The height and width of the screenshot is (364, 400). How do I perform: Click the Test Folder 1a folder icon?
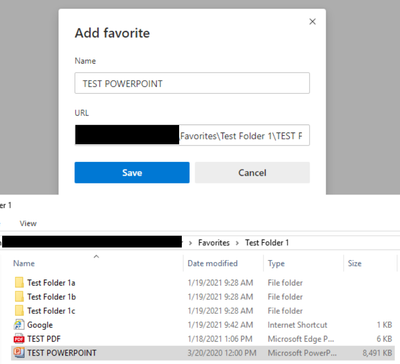[19, 283]
